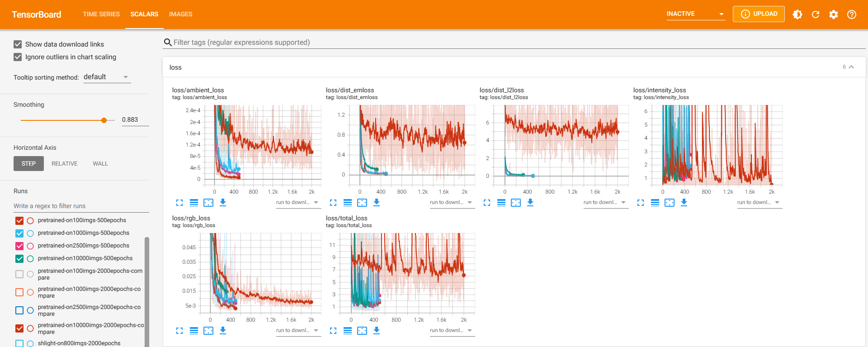868x347 pixels.
Task: Toggle dark mode theme icon
Action: 797,14
